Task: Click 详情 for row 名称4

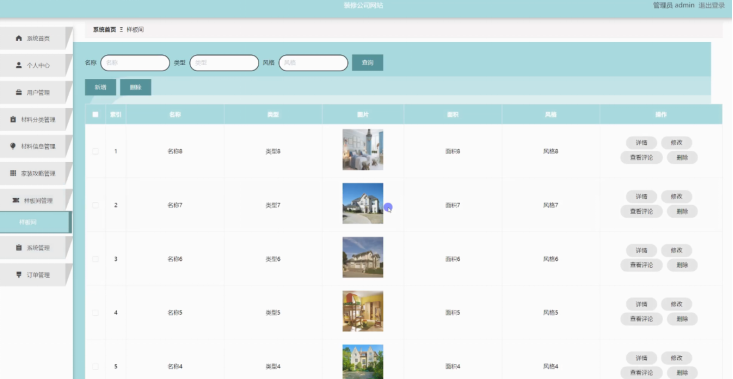Action: (641, 358)
